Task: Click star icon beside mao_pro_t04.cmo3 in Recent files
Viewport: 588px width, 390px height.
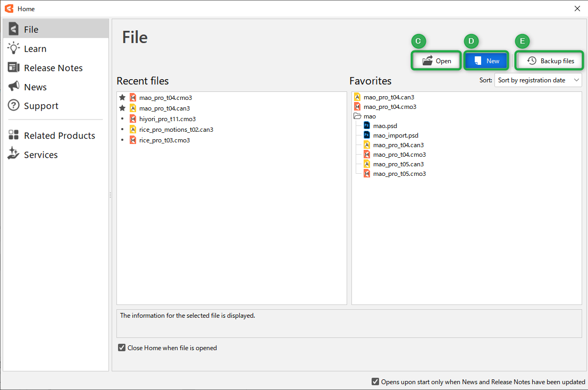Action: tap(122, 98)
